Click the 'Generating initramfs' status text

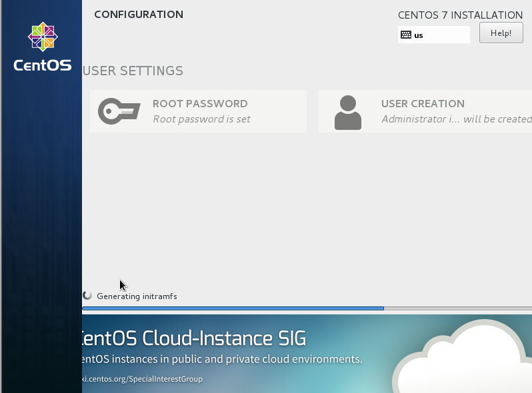[x=137, y=296]
